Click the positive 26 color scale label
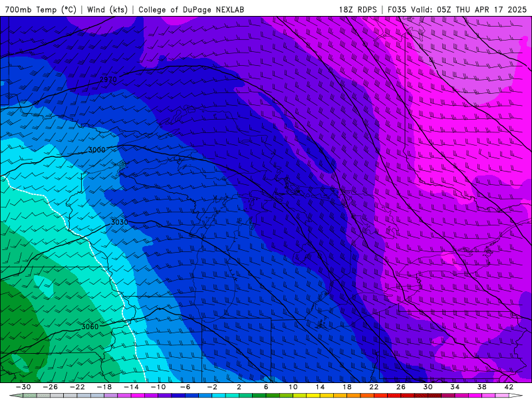The image size is (532, 399). [x=401, y=387]
